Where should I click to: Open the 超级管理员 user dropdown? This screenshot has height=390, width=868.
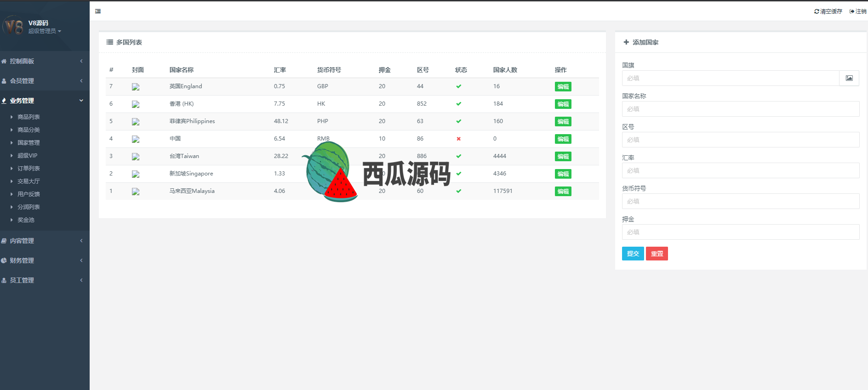tap(45, 31)
